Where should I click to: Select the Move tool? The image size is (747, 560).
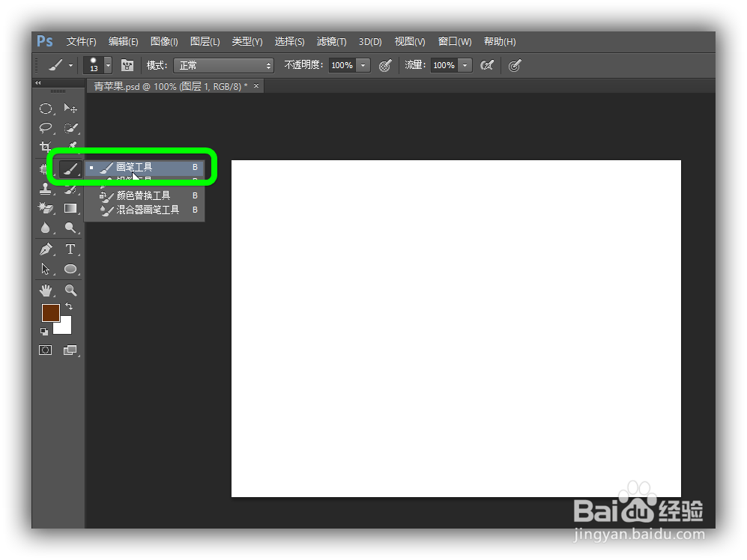click(x=70, y=109)
